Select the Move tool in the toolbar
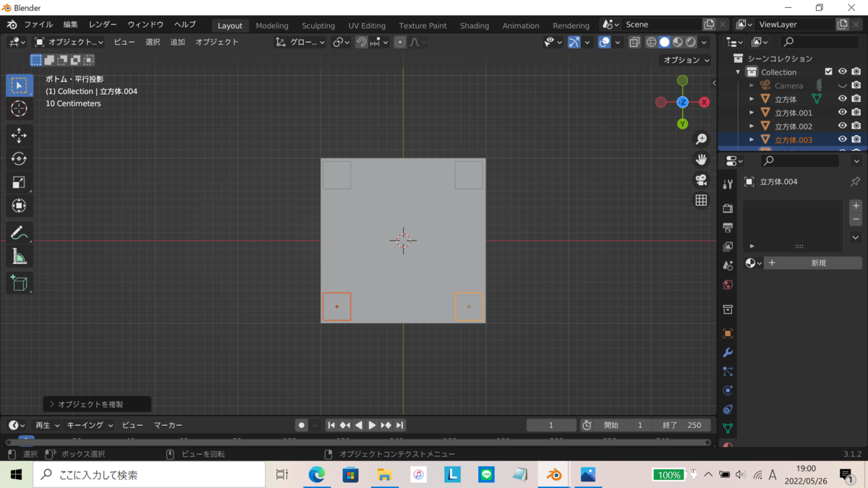868x488 pixels. [x=19, y=135]
